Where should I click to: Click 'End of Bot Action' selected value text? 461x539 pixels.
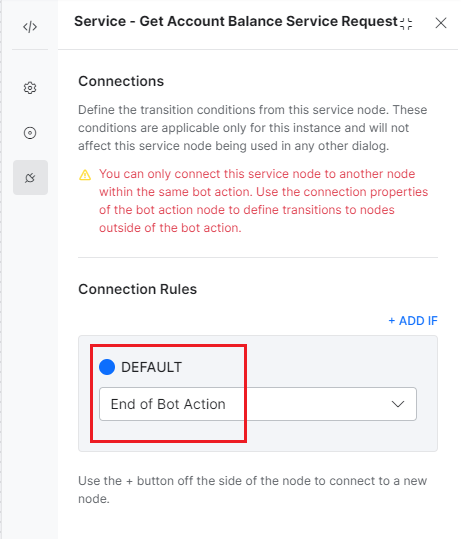(x=168, y=404)
